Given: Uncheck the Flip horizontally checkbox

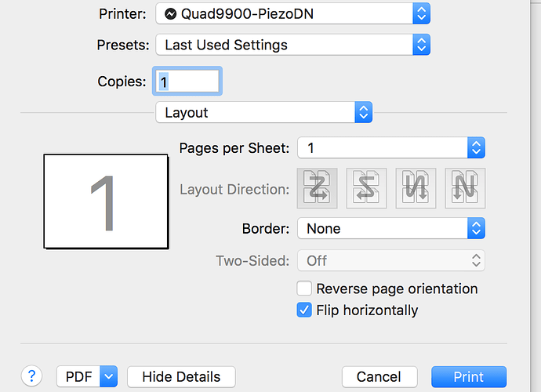Looking at the screenshot, I should click(x=304, y=310).
